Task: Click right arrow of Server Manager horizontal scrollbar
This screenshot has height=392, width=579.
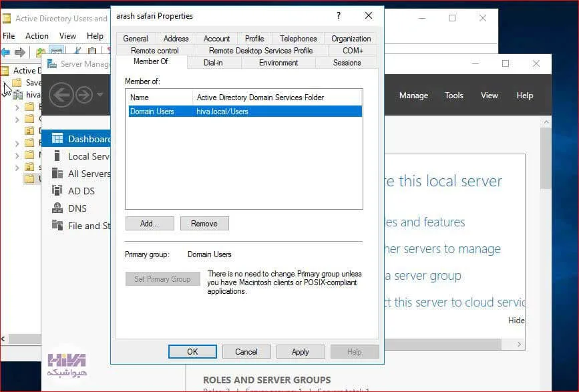Action: click(x=519, y=344)
